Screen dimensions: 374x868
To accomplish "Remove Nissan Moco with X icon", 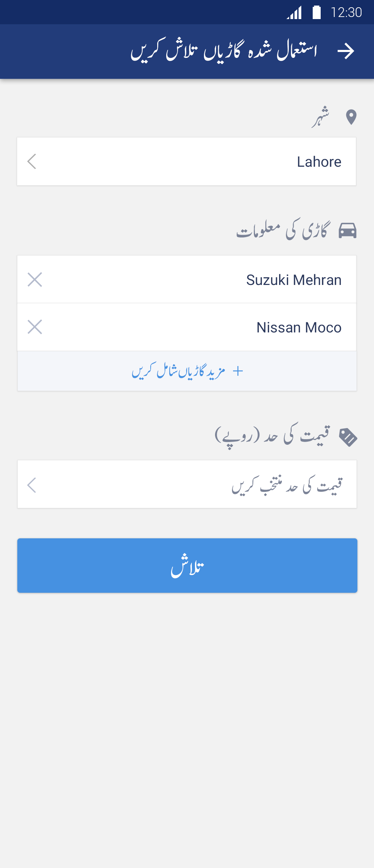I will [x=35, y=327].
